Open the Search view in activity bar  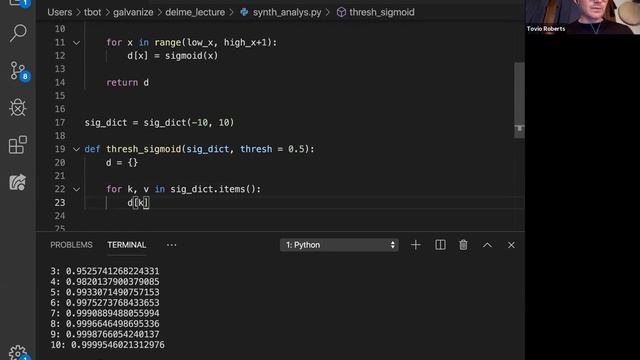coord(18,33)
